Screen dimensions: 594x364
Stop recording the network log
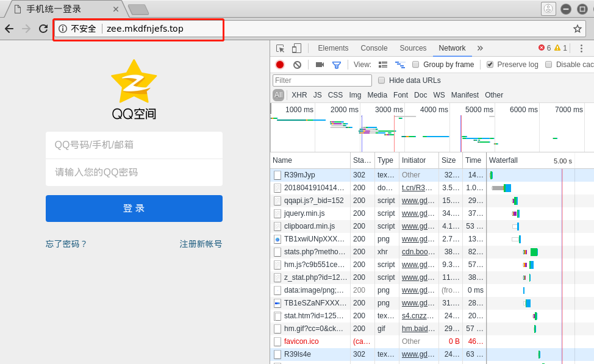point(280,65)
